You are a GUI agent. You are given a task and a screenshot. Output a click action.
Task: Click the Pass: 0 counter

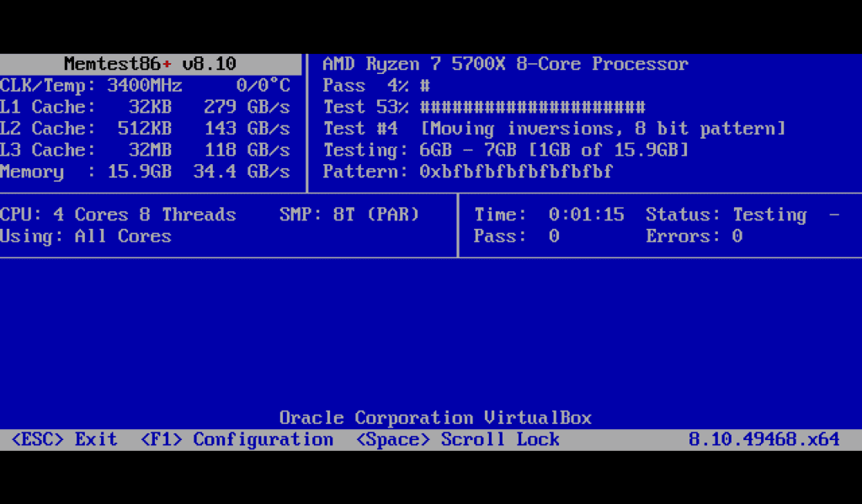517,236
